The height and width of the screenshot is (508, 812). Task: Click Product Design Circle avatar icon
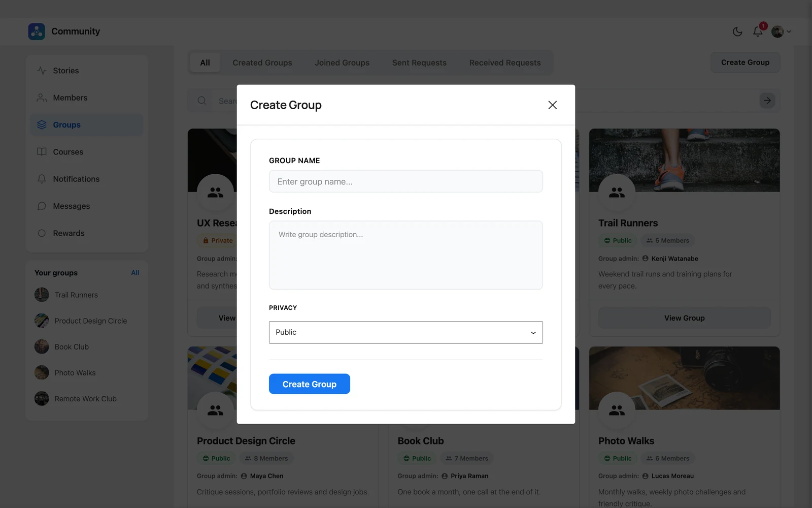(x=215, y=410)
